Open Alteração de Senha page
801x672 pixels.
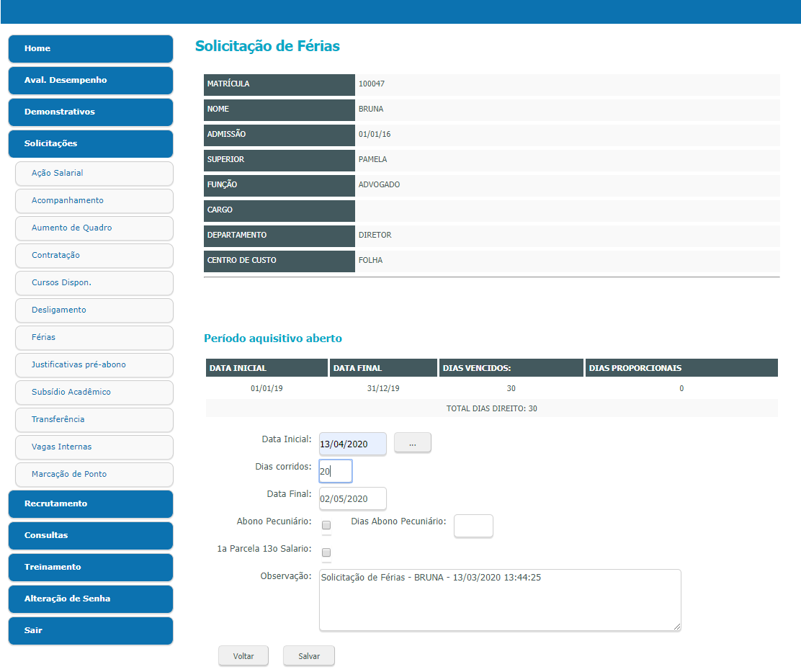pos(91,599)
